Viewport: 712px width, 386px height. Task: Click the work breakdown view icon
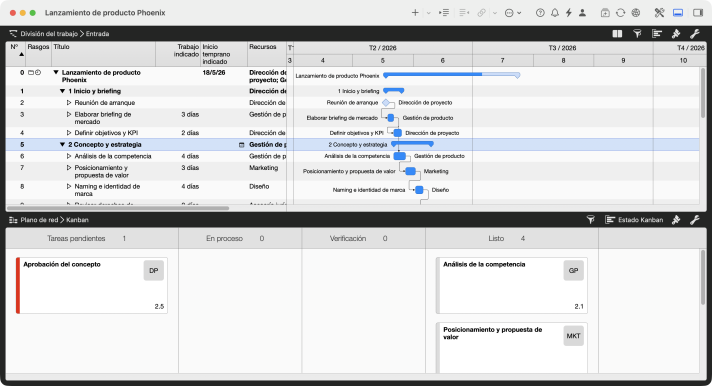click(x=13, y=34)
